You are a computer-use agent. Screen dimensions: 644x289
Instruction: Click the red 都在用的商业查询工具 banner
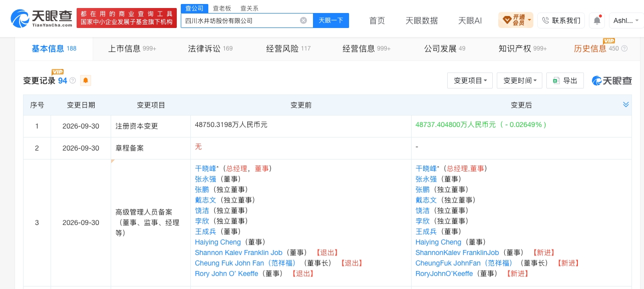coord(127,18)
